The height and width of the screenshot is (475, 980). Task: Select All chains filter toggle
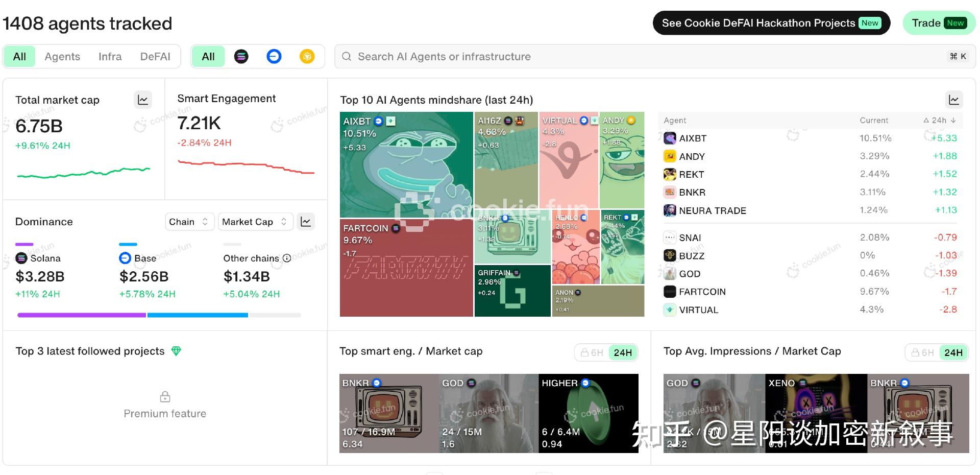coord(208,56)
